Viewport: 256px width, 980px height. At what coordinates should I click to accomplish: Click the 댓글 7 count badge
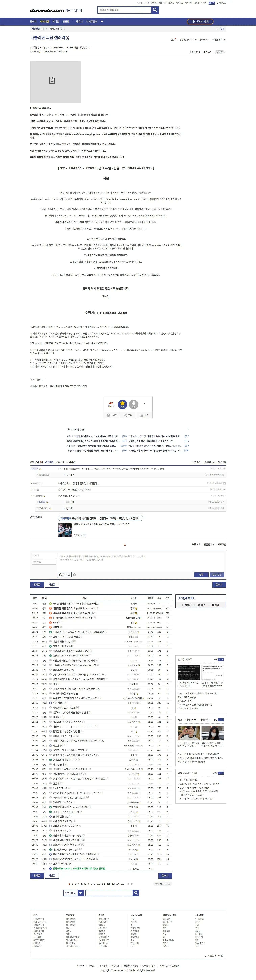pyautogui.click(x=220, y=52)
